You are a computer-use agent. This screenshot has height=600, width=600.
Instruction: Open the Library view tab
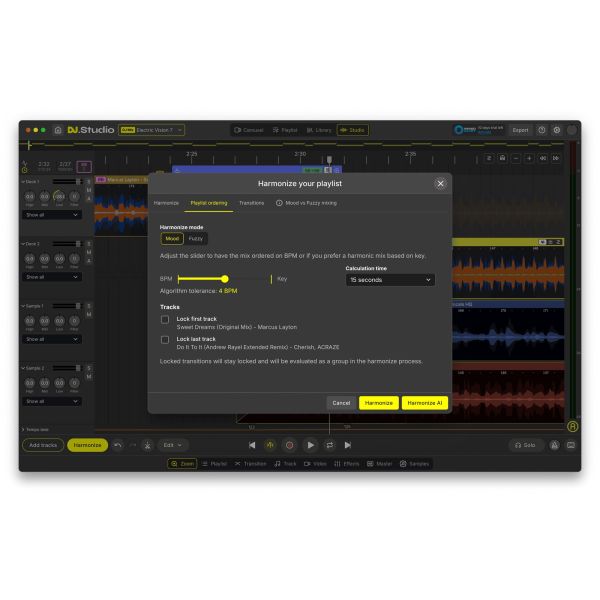319,130
